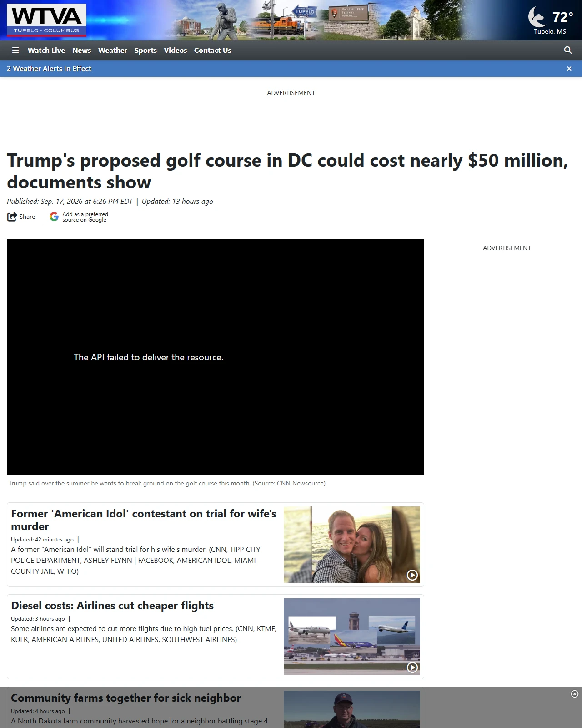Play the American Idol story video icon

[x=412, y=575]
